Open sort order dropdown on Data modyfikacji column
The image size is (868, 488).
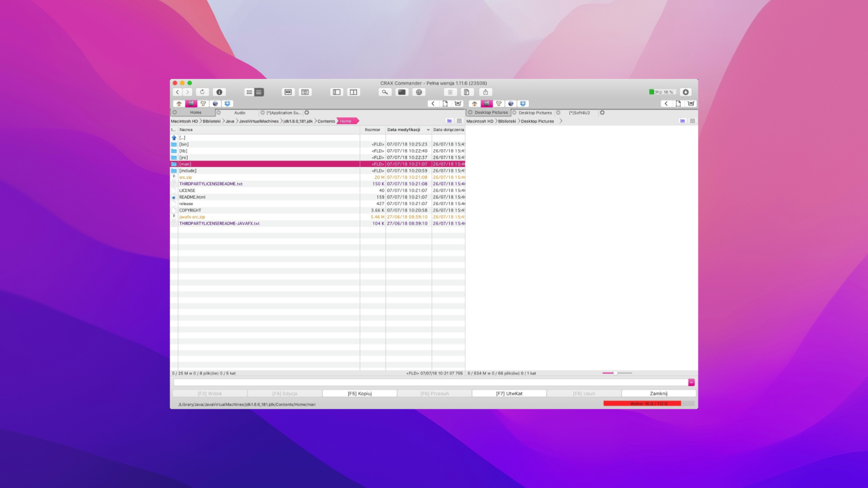tap(428, 129)
